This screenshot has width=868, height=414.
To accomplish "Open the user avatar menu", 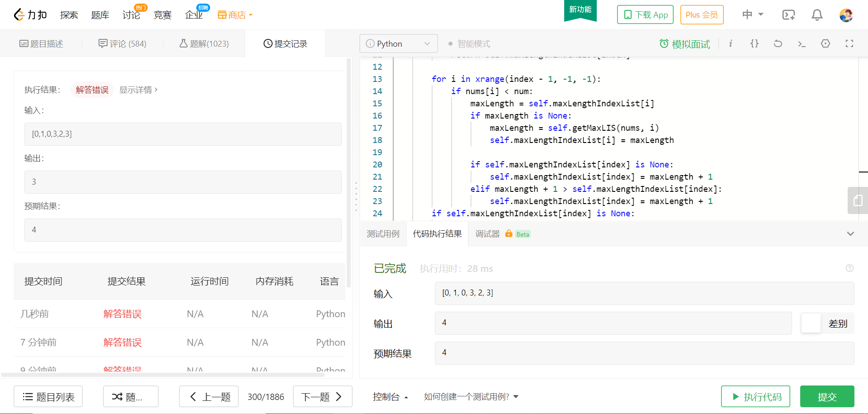I will pyautogui.click(x=846, y=15).
